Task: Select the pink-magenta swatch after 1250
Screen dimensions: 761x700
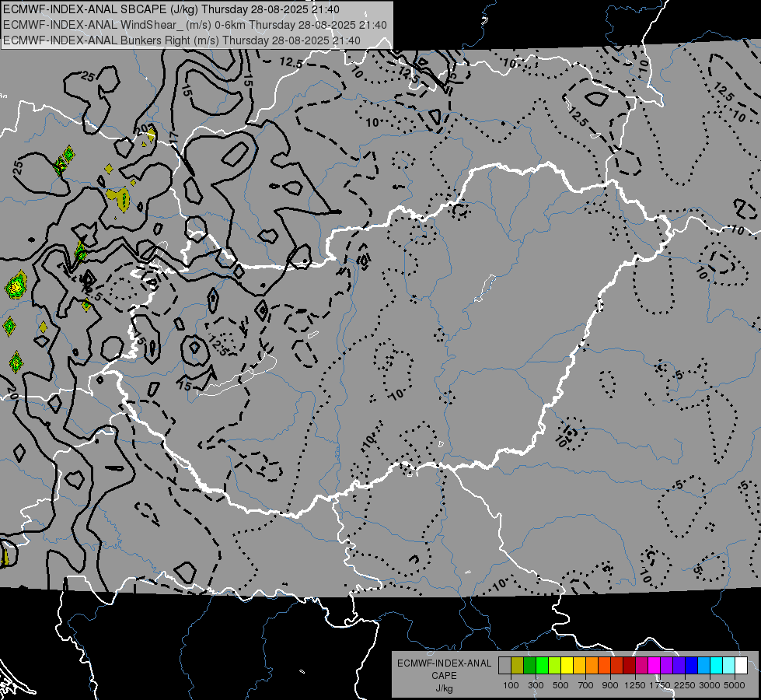Action: click(641, 666)
